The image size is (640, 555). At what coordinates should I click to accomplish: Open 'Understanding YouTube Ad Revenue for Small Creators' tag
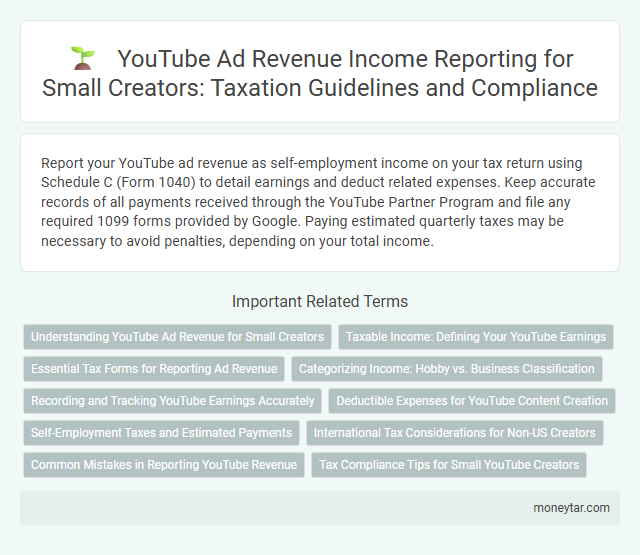tap(177, 337)
